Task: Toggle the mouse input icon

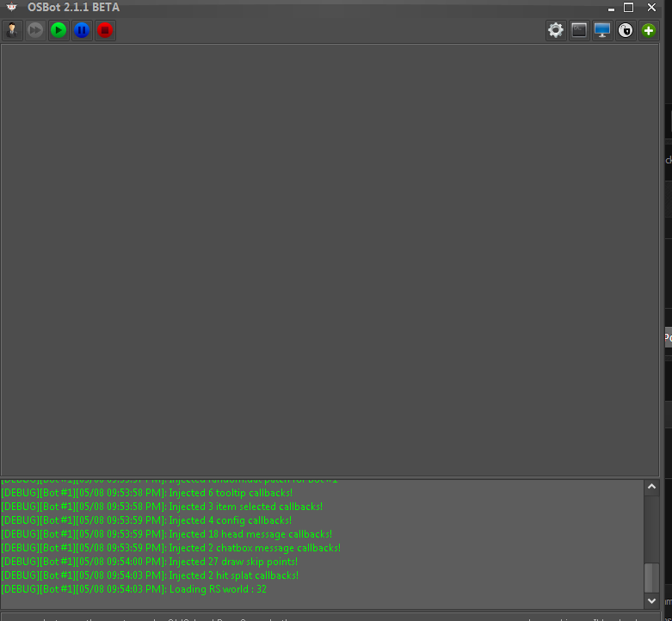Action: (x=626, y=30)
